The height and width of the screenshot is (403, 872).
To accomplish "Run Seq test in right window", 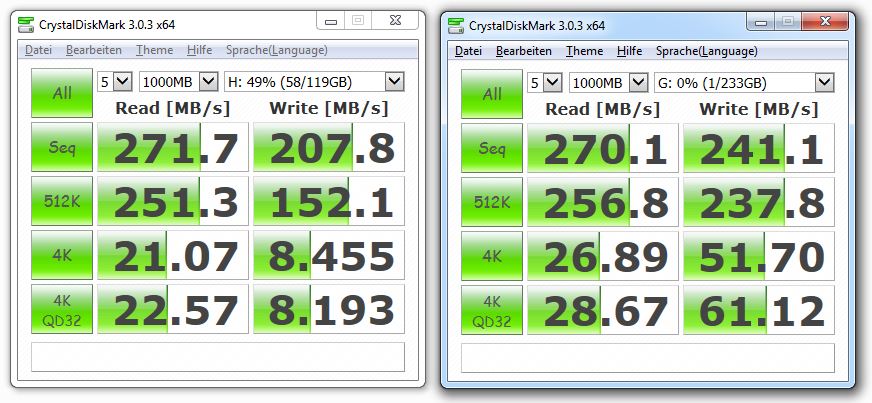I will tap(492, 148).
